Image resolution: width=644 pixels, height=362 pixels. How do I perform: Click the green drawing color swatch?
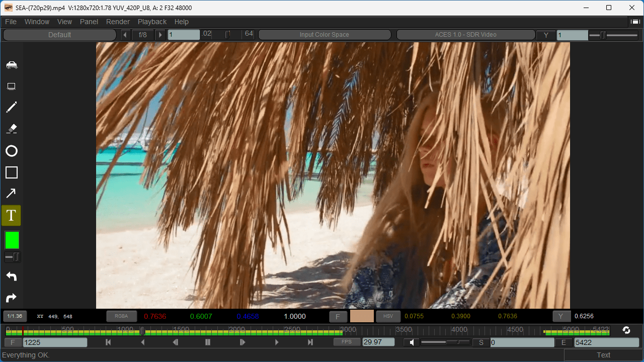click(12, 240)
